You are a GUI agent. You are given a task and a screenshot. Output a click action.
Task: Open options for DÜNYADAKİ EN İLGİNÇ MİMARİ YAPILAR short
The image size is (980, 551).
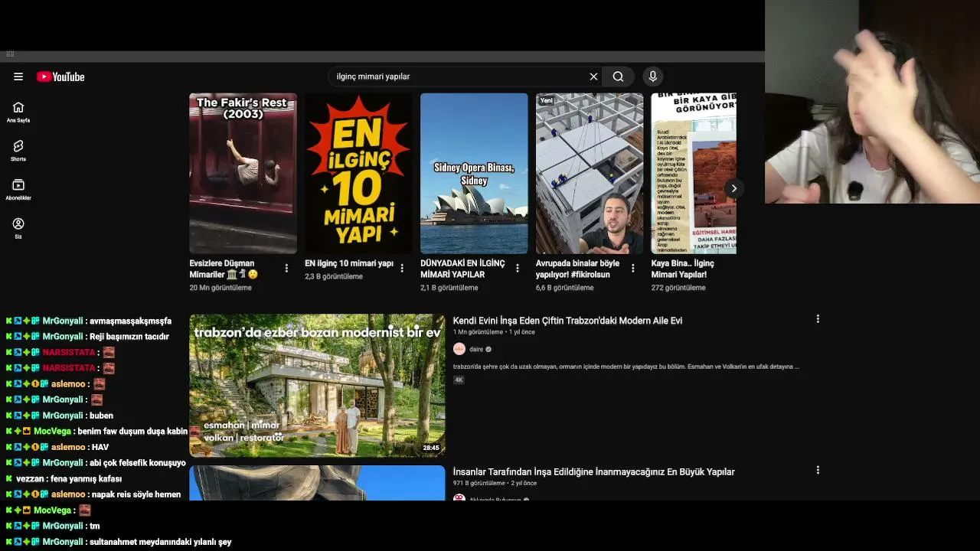[518, 269]
